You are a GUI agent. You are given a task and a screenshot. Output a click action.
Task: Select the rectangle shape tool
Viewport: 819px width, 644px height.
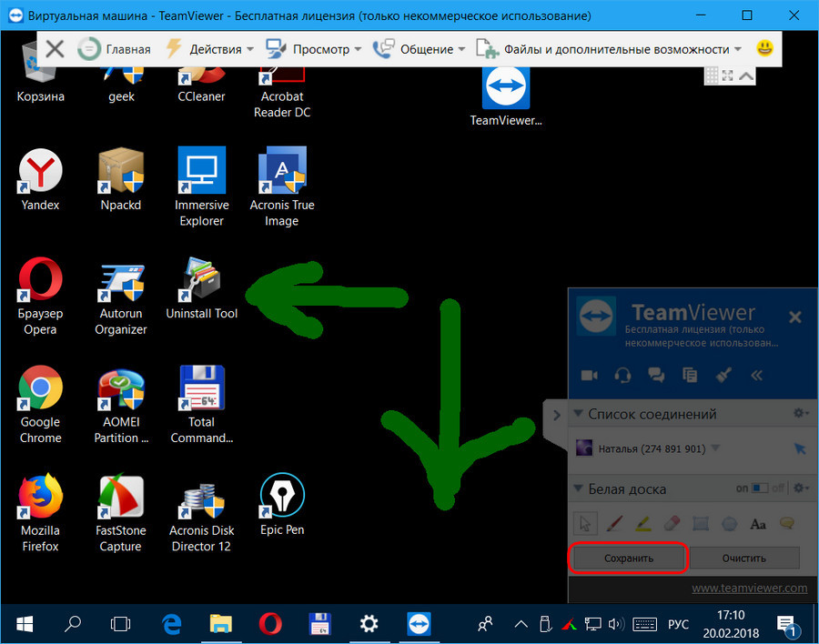point(700,524)
